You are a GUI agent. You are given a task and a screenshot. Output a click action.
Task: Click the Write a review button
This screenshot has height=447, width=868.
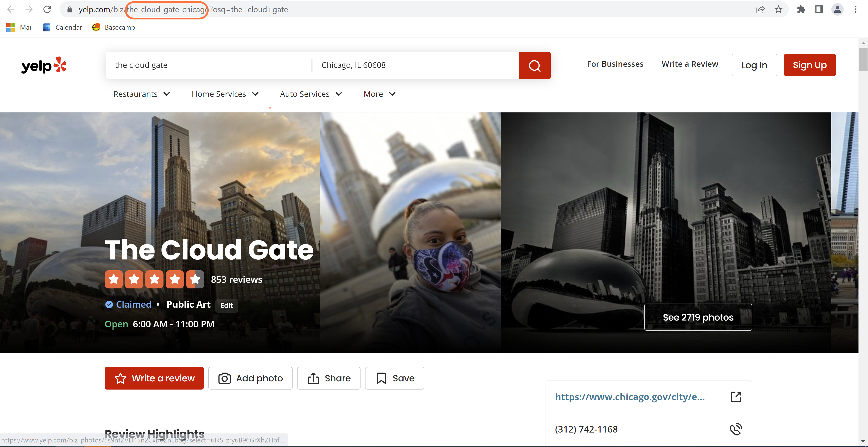click(154, 378)
